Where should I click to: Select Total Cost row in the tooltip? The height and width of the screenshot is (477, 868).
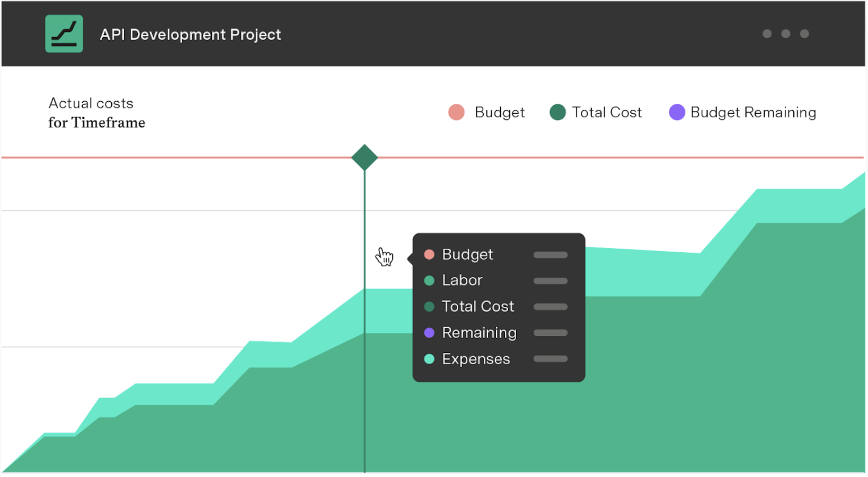pos(477,306)
